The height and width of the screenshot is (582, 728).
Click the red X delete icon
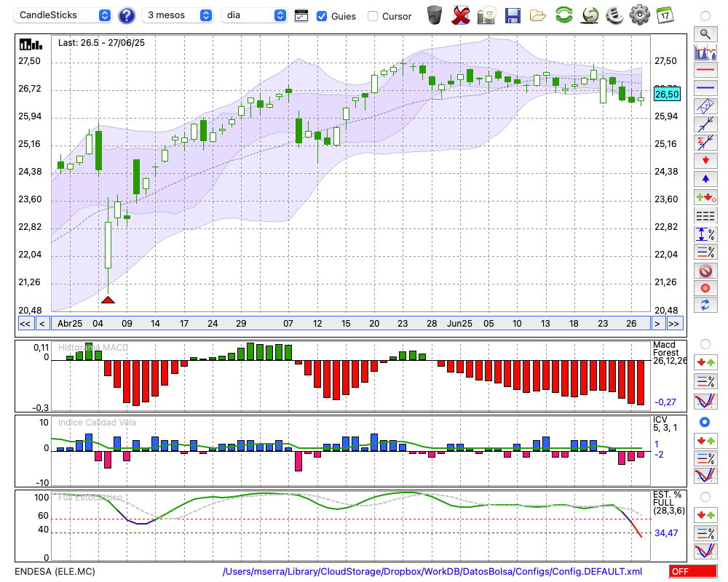click(461, 15)
